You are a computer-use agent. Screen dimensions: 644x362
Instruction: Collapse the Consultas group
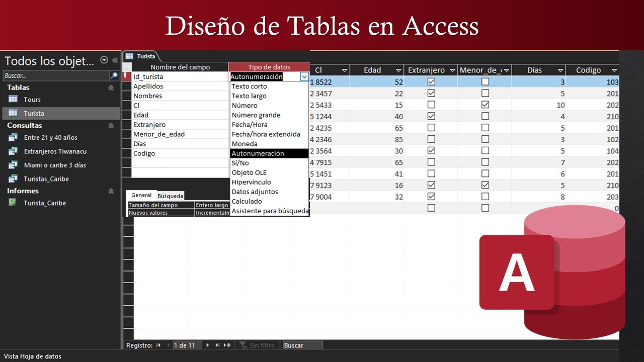click(x=111, y=126)
